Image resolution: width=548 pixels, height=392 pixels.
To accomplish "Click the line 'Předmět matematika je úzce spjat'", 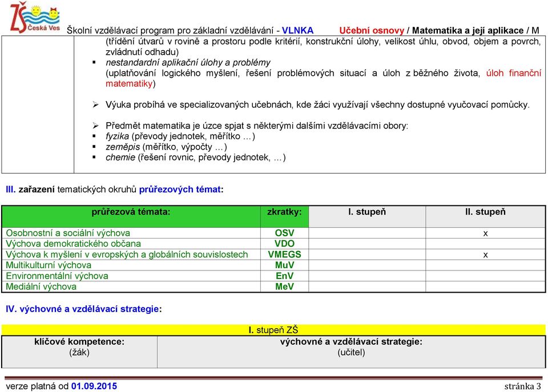I will pos(257,126).
